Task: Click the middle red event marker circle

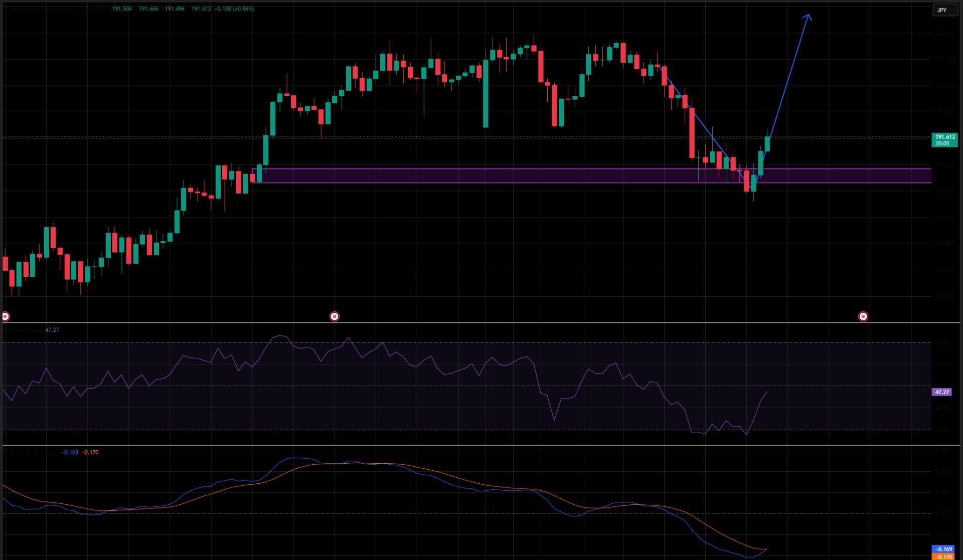Action: 335,316
